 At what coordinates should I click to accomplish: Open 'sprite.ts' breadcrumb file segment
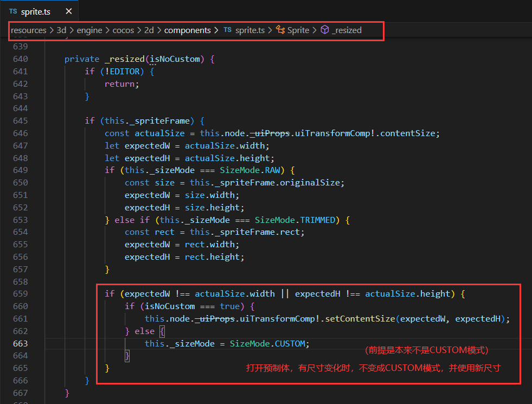click(x=249, y=30)
